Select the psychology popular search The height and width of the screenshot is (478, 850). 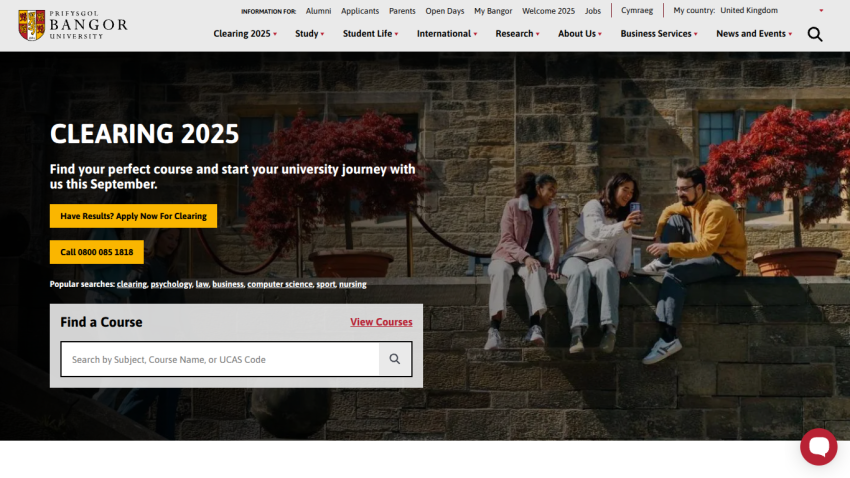click(171, 284)
